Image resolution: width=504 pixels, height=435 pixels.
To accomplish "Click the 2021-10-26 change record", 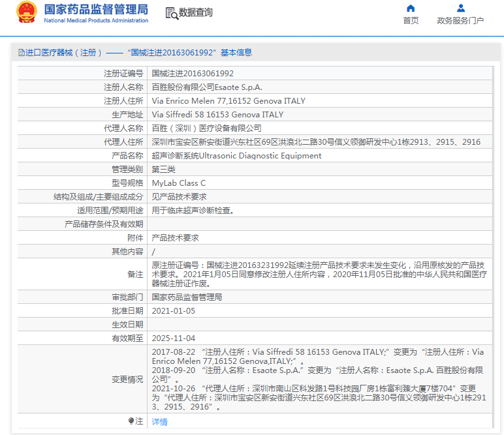I will pyautogui.click(x=319, y=397).
